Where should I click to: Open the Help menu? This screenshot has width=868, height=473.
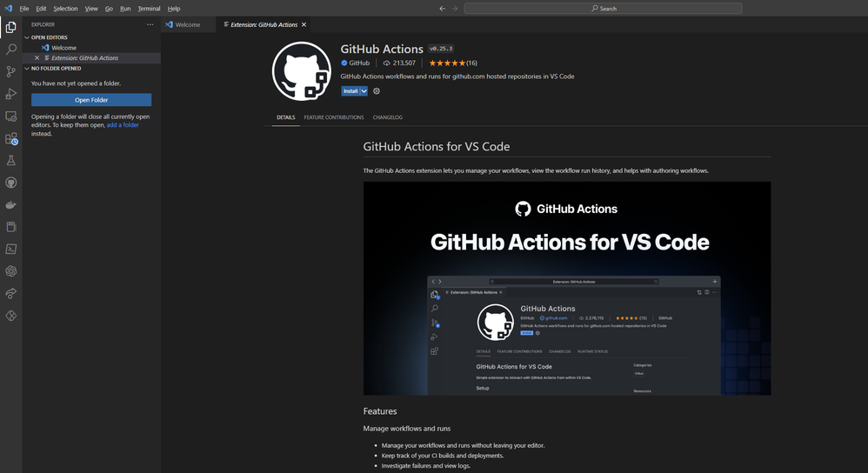click(174, 9)
